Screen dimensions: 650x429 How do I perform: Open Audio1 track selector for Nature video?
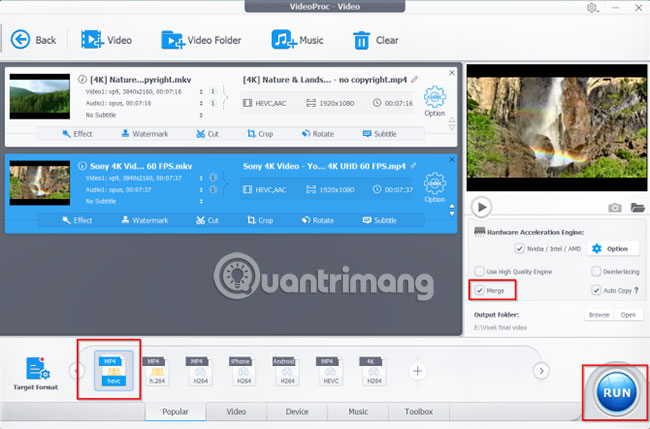(x=201, y=103)
